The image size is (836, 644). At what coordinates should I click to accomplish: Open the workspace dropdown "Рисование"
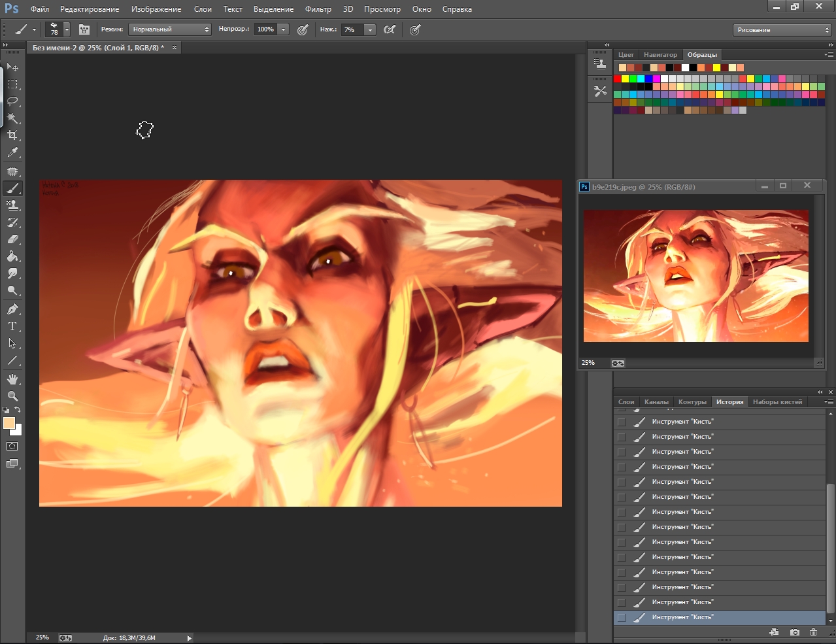(x=782, y=30)
